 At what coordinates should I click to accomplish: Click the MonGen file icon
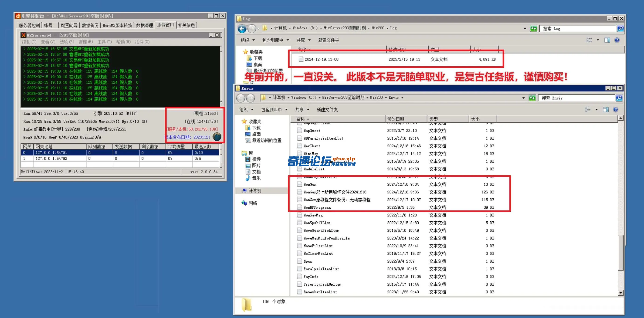click(299, 184)
